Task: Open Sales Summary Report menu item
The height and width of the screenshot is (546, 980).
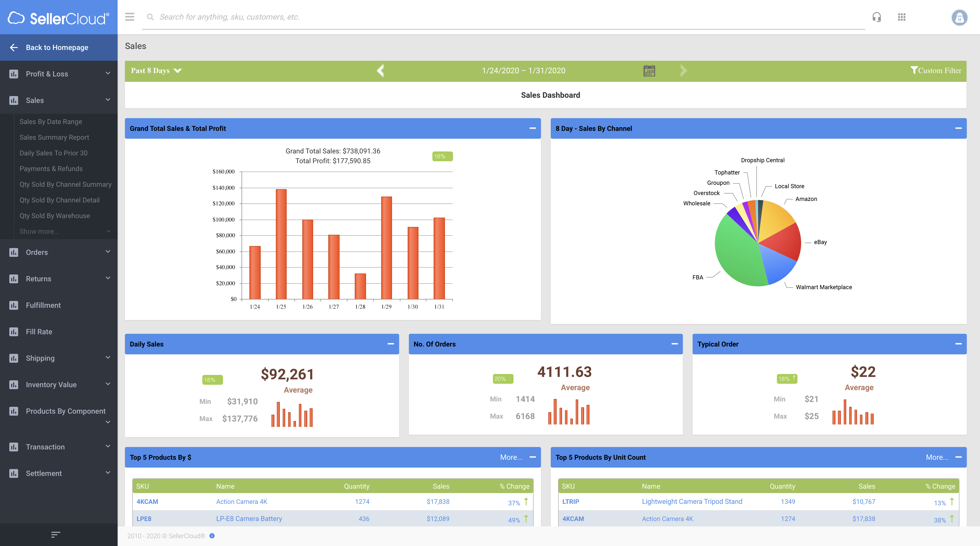Action: [54, 137]
